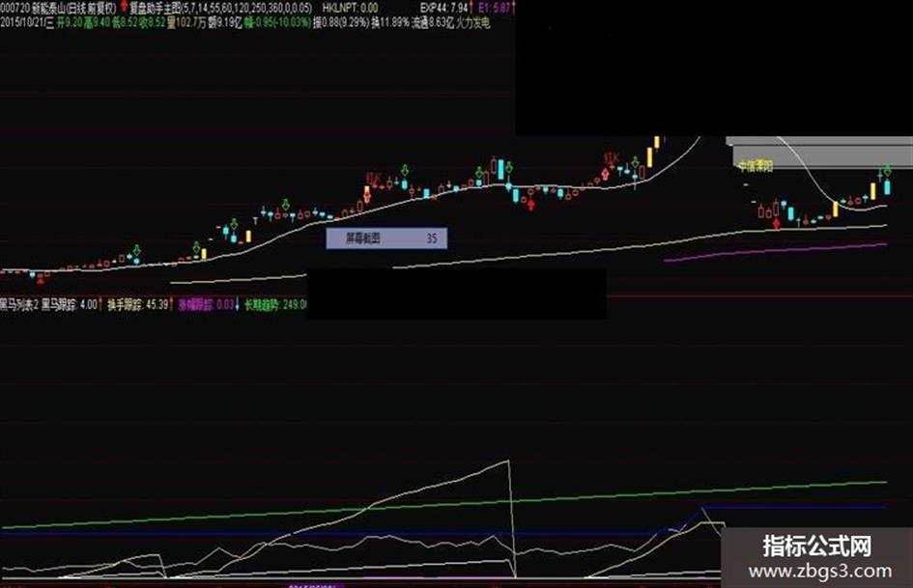This screenshot has width=913, height=588.
Task: Click the 屏幕截图 35 tooltip box
Action: (x=386, y=238)
